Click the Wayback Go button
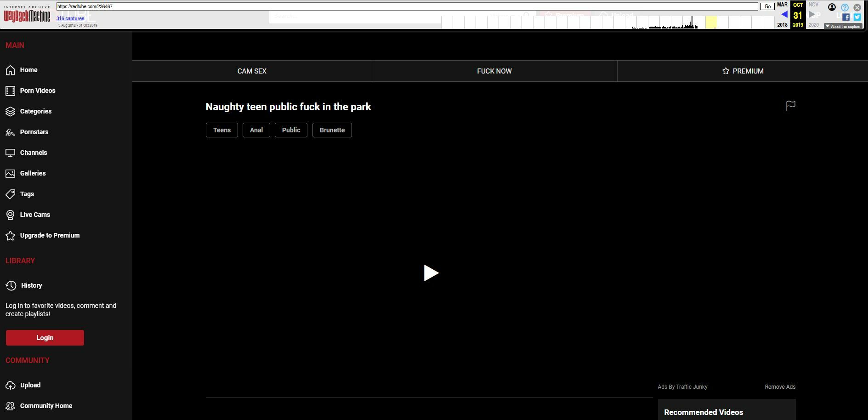Screen dimensions: 868x420 [767, 6]
